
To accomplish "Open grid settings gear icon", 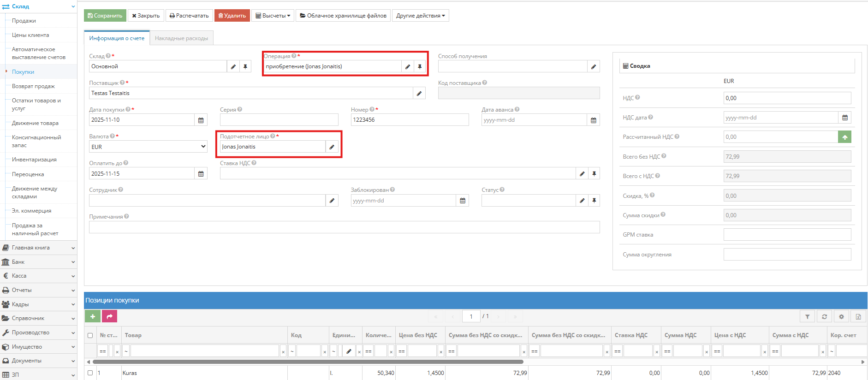I will 841,316.
